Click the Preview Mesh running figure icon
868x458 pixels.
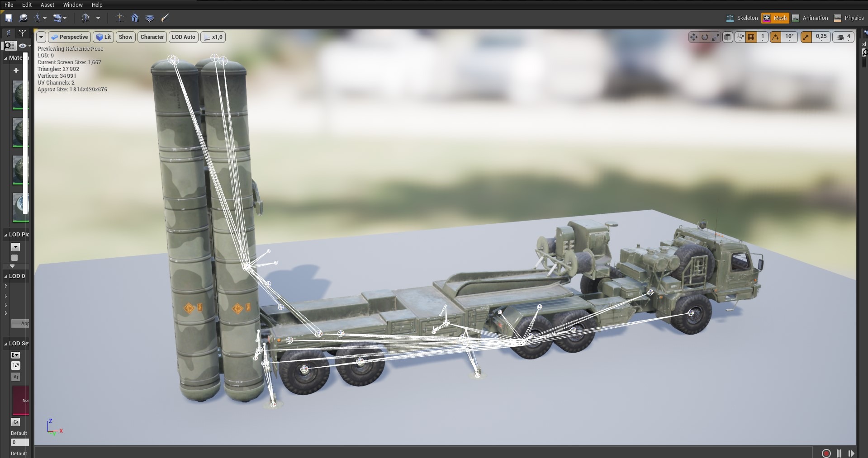pos(37,18)
